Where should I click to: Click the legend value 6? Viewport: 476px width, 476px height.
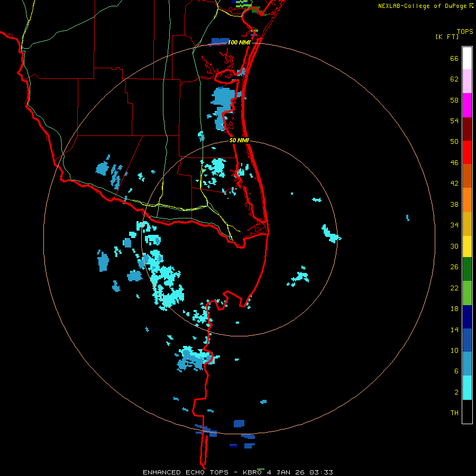pos(456,371)
